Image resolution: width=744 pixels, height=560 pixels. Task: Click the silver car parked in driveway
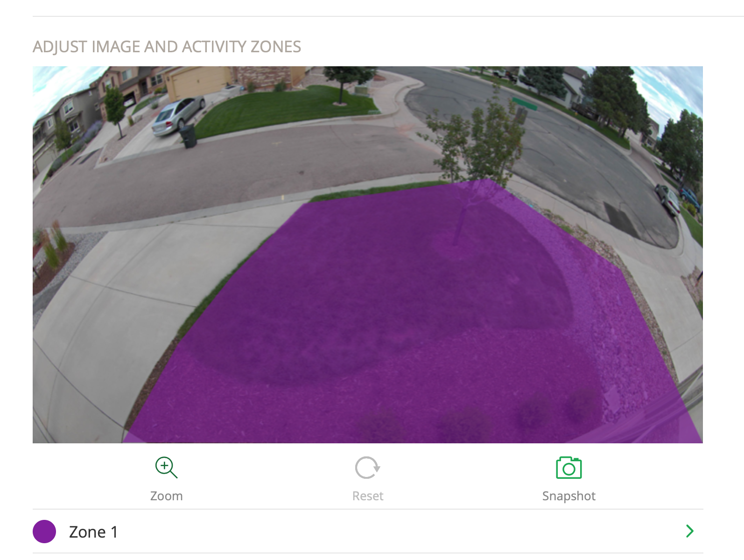click(178, 116)
